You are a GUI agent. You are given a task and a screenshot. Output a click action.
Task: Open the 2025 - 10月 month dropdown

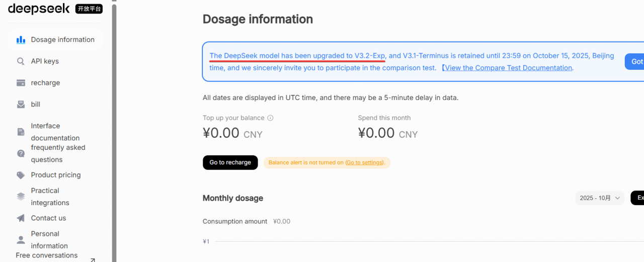(600, 198)
